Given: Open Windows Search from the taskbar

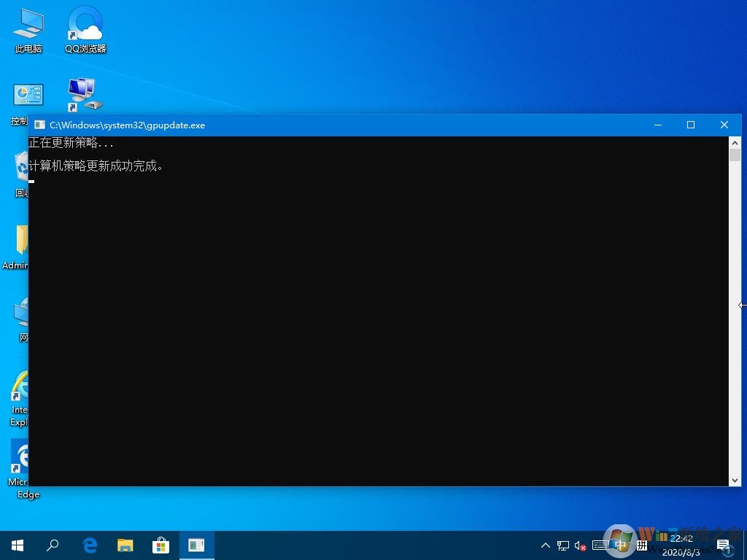Looking at the screenshot, I should pyautogui.click(x=53, y=545).
